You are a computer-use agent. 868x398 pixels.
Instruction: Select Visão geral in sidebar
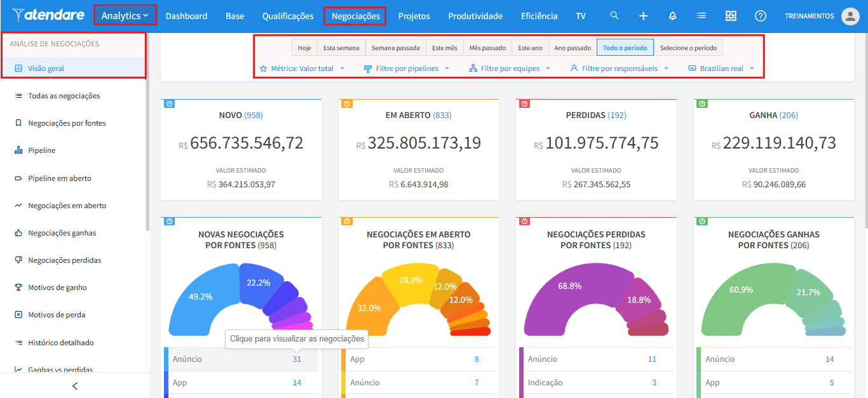(73, 68)
